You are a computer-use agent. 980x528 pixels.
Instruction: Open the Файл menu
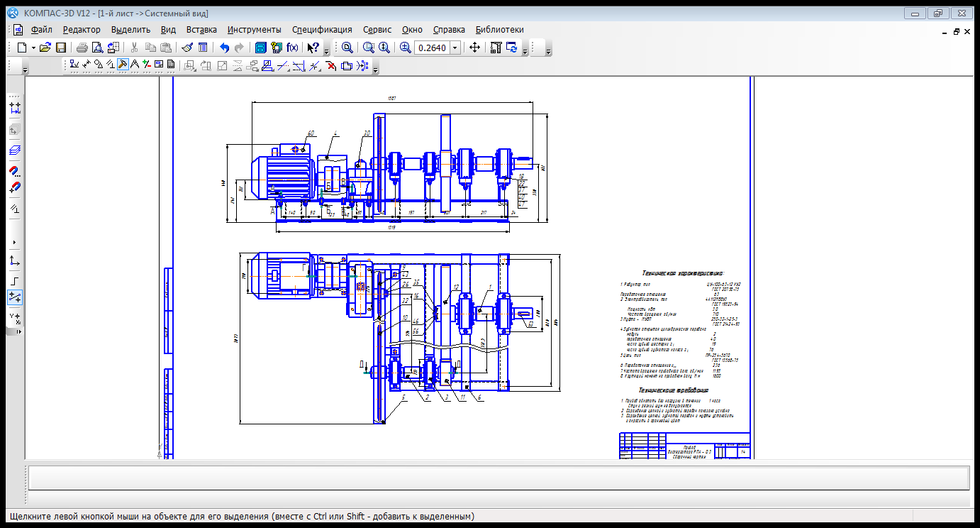coord(41,30)
